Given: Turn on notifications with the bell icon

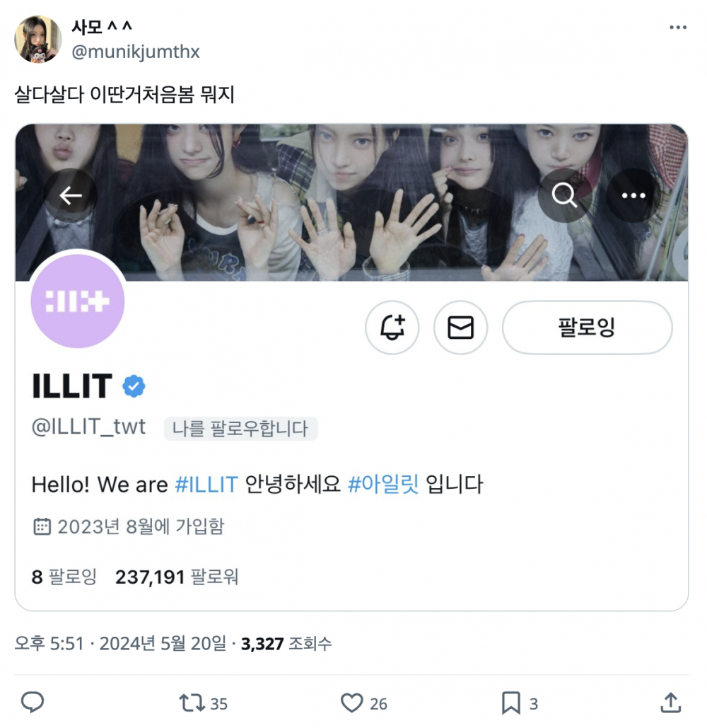Looking at the screenshot, I should 392,328.
